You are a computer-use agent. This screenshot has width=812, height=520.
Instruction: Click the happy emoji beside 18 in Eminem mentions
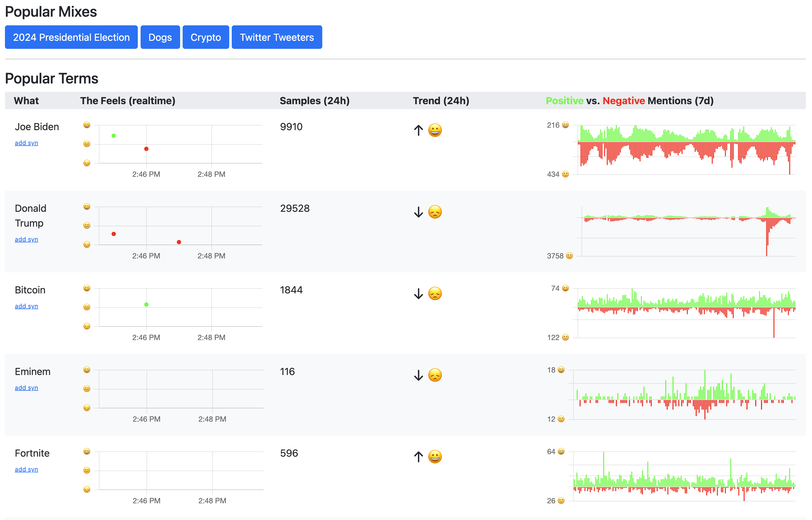tap(561, 370)
